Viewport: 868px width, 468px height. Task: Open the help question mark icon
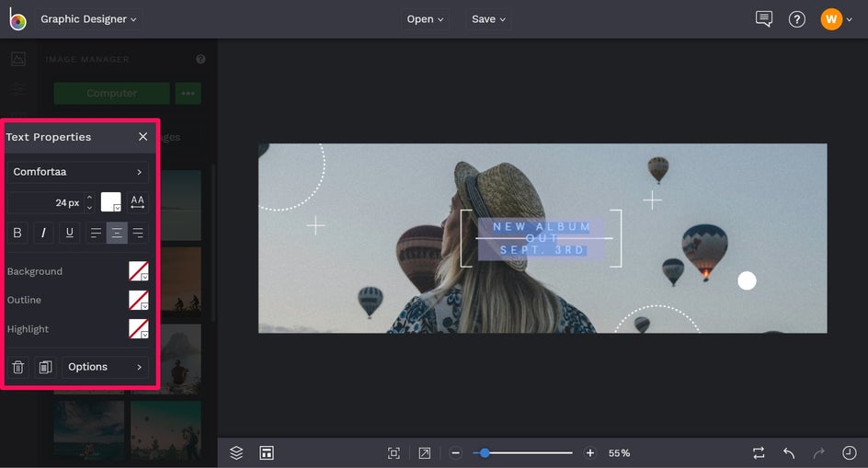[x=797, y=19]
